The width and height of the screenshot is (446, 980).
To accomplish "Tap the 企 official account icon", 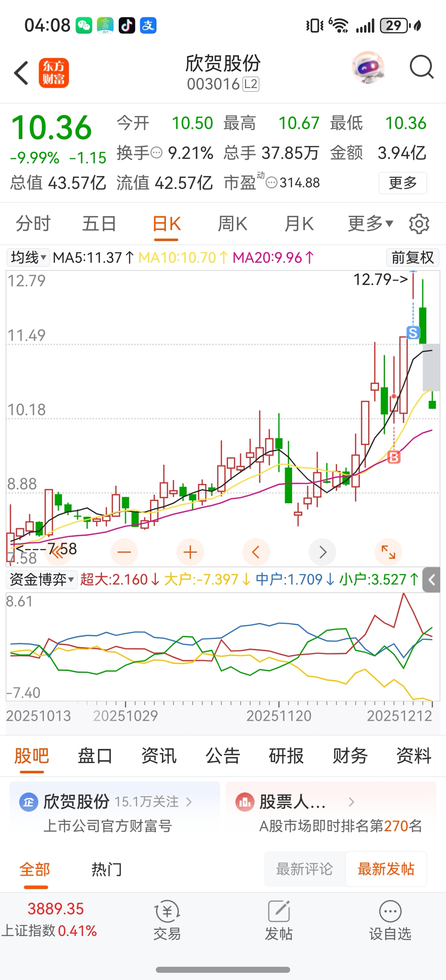I will 28,802.
